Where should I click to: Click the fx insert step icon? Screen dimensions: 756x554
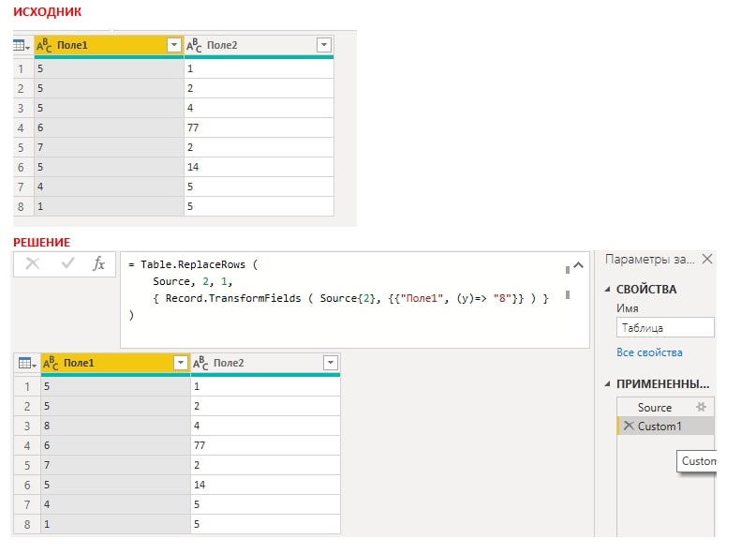pos(99,263)
